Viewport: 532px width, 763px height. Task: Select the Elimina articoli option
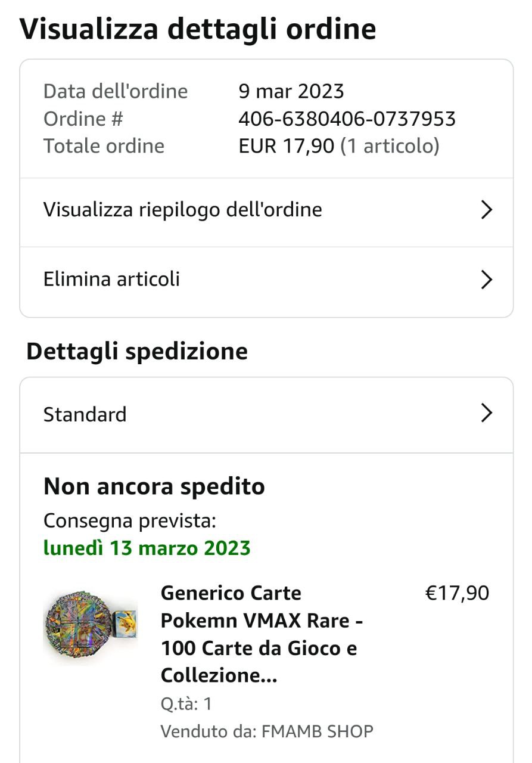(x=112, y=280)
